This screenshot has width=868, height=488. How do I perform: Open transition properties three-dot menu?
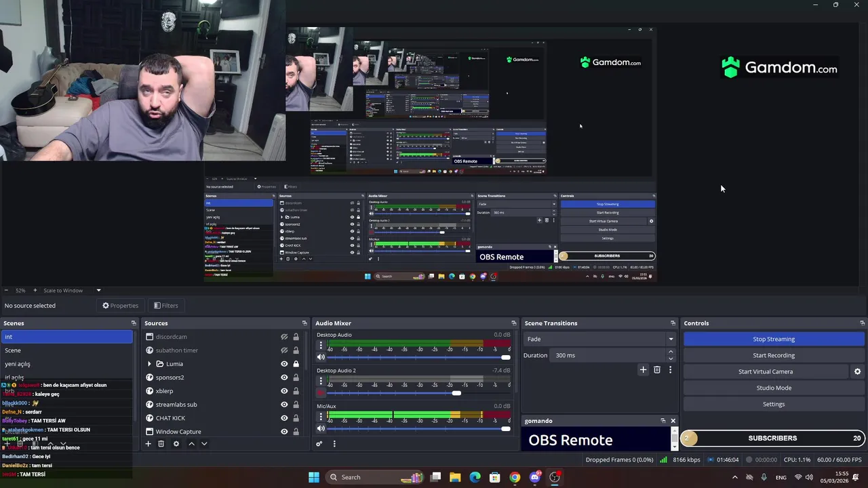(670, 370)
